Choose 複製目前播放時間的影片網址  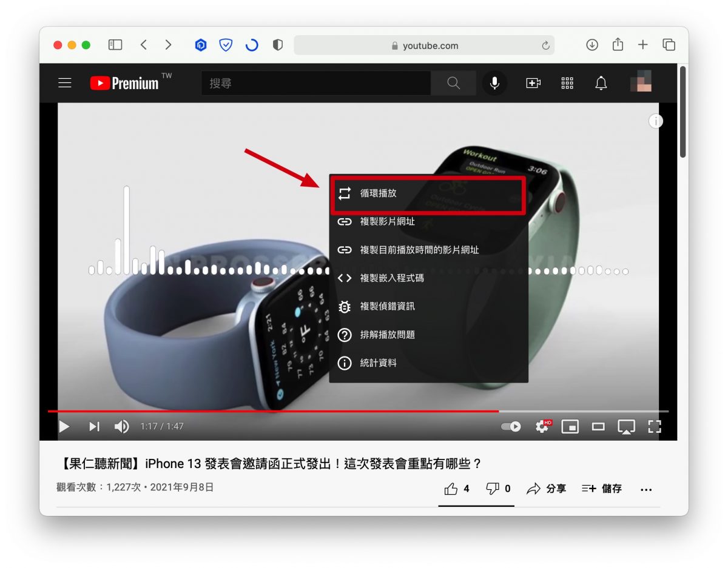pyautogui.click(x=428, y=250)
